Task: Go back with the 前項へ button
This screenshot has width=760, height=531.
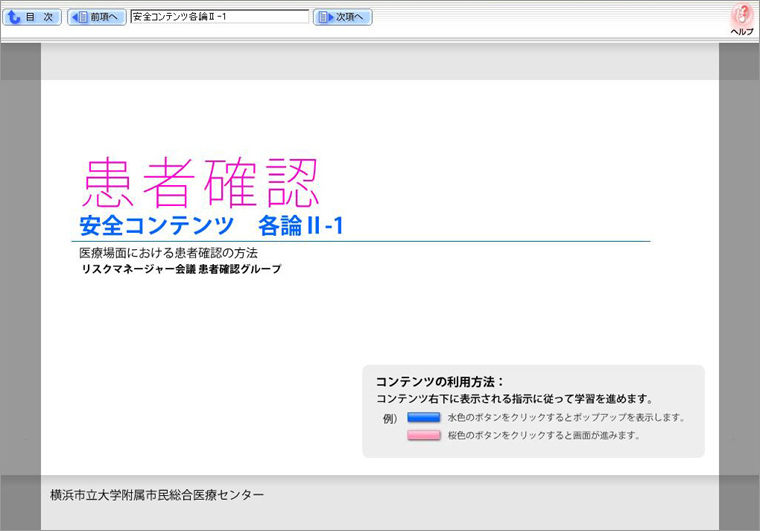Action: tap(96, 17)
